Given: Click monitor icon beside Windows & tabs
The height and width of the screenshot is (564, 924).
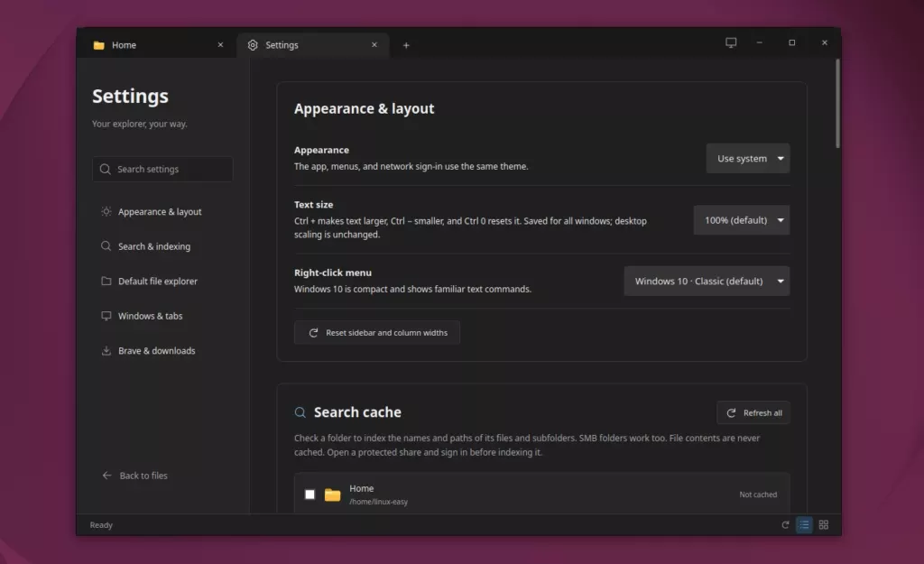Looking at the screenshot, I should pos(106,316).
